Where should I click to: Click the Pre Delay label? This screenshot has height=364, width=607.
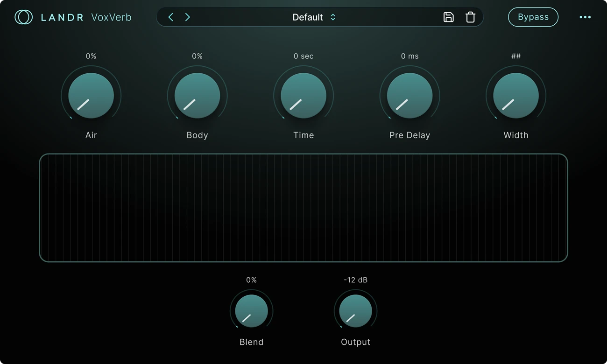409,135
